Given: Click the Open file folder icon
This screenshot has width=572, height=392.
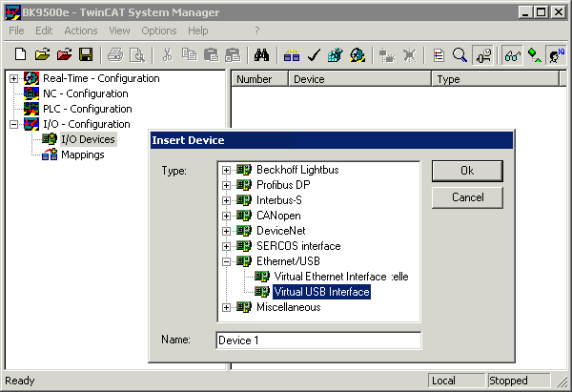Looking at the screenshot, I should click(x=42, y=55).
